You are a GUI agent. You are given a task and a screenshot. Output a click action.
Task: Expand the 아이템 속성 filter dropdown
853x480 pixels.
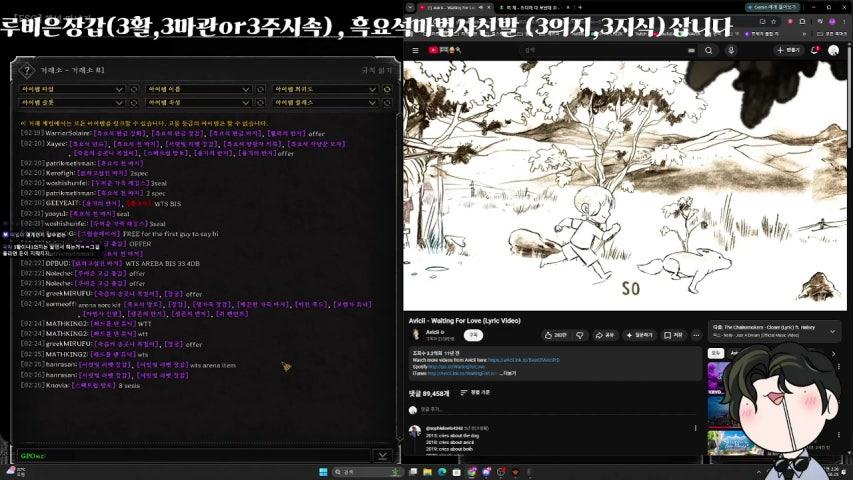tap(199, 102)
